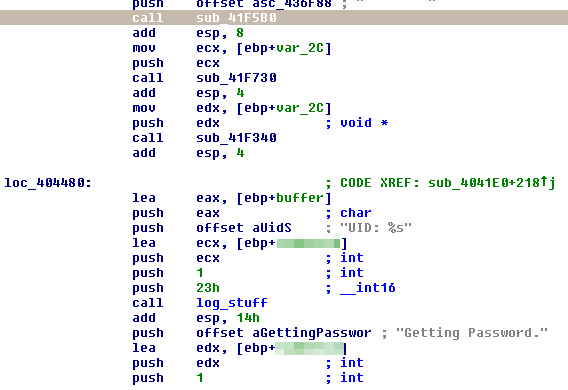
Task: Click the "UID: %s" string comment
Action: point(376,228)
